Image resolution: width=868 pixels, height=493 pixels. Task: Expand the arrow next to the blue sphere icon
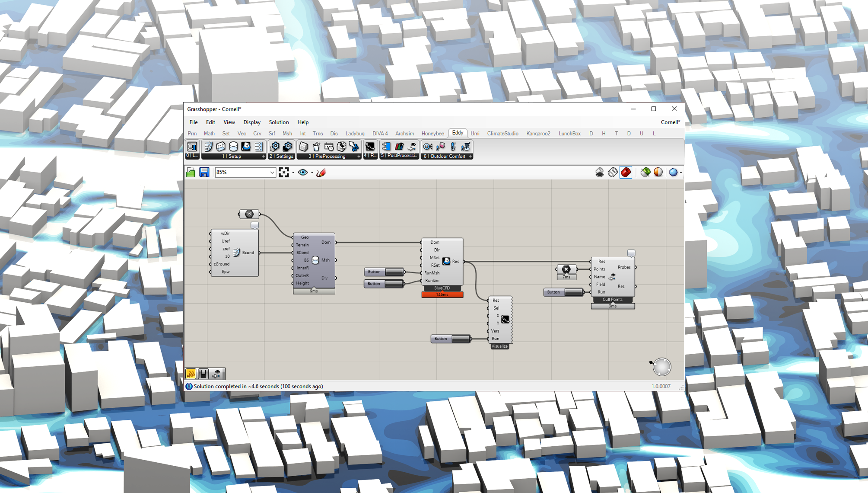[x=681, y=172]
